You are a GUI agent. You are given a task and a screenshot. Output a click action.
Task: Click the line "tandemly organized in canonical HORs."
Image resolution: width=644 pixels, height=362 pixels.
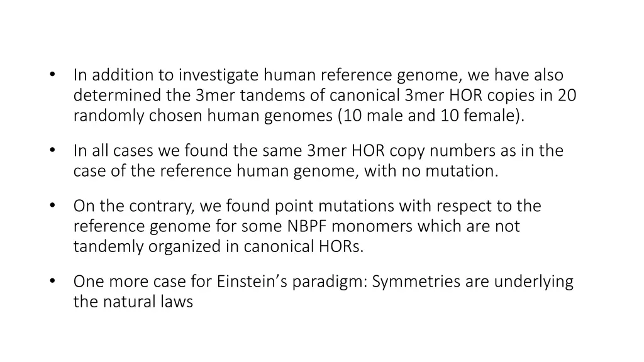(219, 246)
